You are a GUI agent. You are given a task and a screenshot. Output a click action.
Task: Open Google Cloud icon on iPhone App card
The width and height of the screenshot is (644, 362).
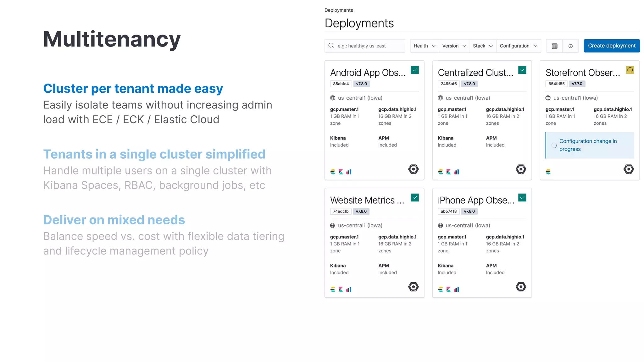[x=521, y=287]
